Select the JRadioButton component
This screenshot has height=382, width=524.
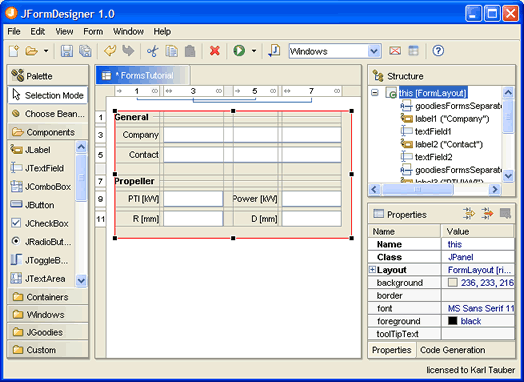coord(40,241)
